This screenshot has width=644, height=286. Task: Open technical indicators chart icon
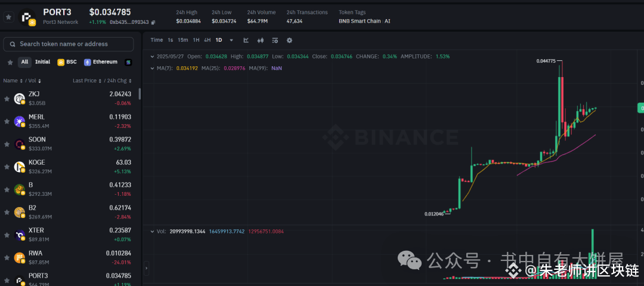(x=246, y=41)
